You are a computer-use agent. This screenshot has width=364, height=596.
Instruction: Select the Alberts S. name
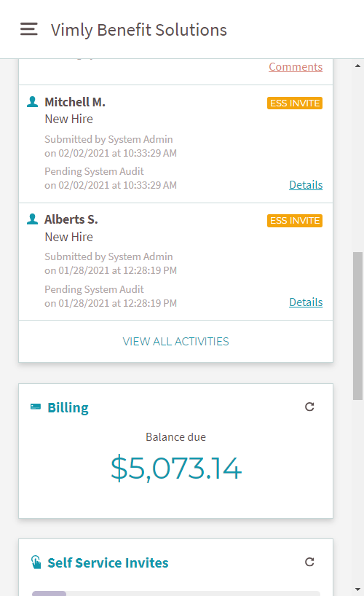(71, 219)
